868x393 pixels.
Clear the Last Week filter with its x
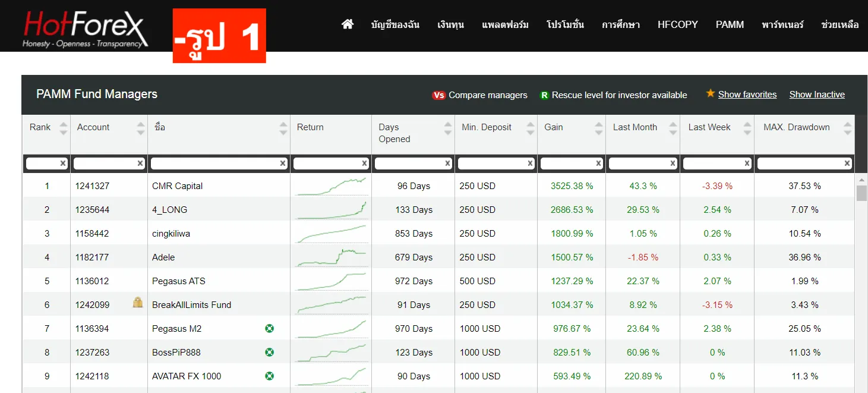747,164
